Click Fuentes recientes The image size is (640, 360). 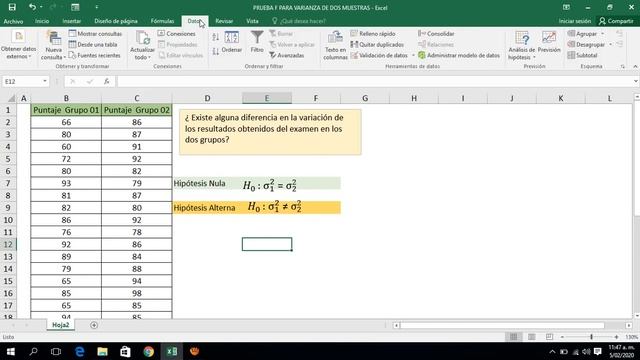94,55
